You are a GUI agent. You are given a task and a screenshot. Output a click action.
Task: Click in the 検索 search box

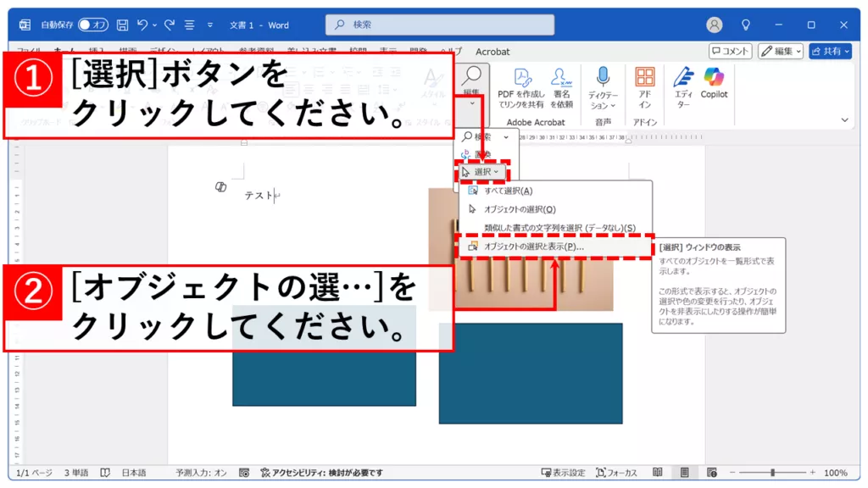439,25
